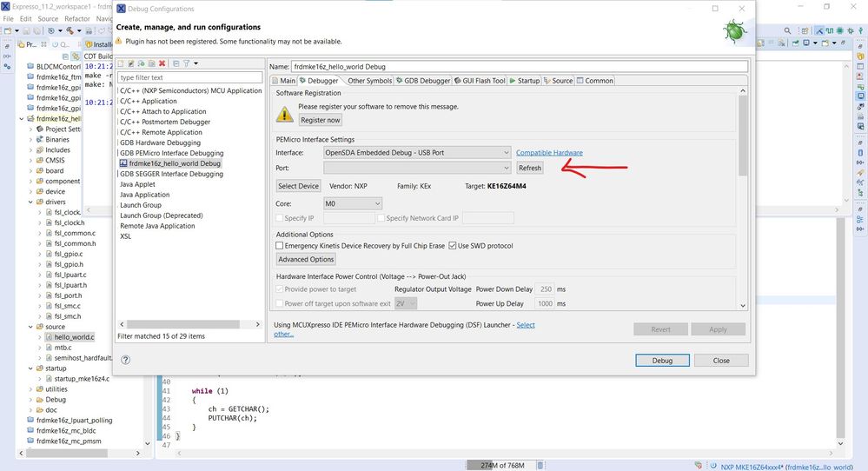This screenshot has width=868, height=471.
Task: Click the Collapse All icon in the dialog toolbar
Action: (x=176, y=63)
